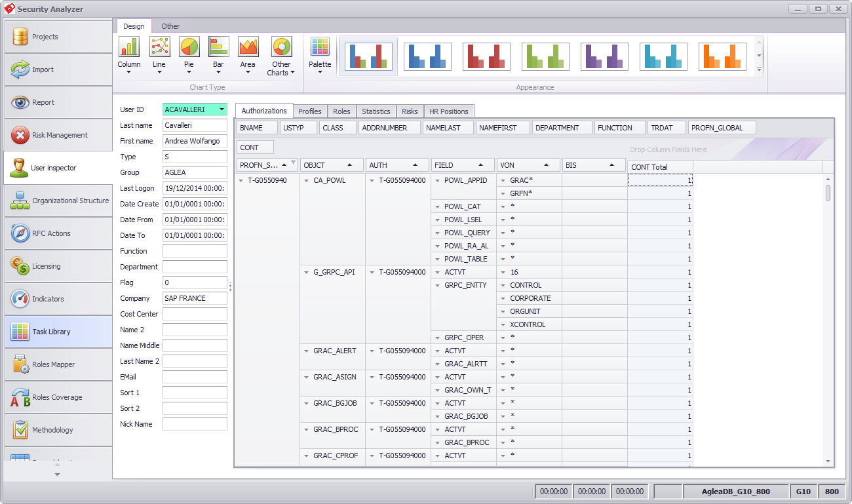Open RFC Actions in the sidebar
This screenshot has height=504, width=852.
58,233
